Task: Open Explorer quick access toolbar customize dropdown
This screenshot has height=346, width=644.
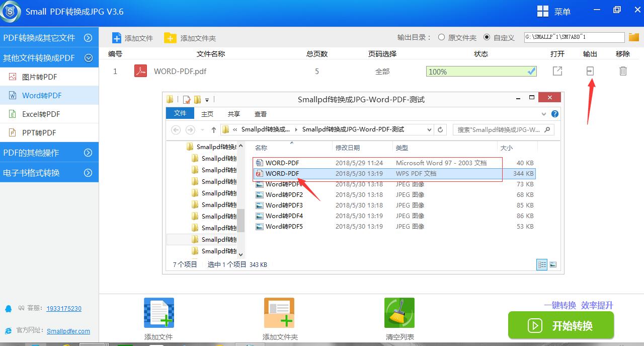Action: pyautogui.click(x=207, y=100)
